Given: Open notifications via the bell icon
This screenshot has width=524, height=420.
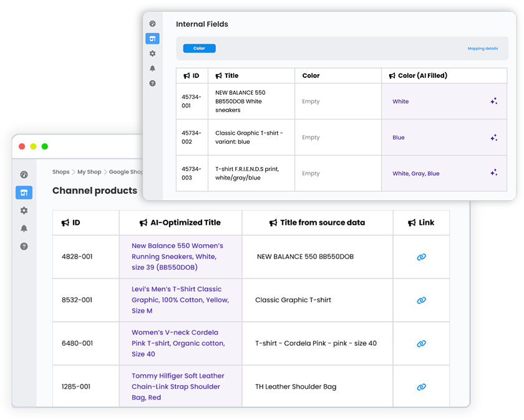Looking at the screenshot, I should point(24,229).
